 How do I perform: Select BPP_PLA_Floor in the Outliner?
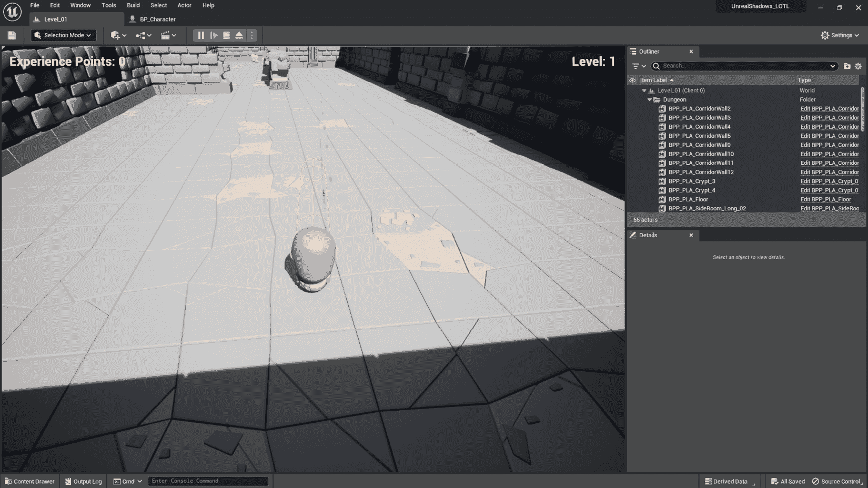click(688, 199)
